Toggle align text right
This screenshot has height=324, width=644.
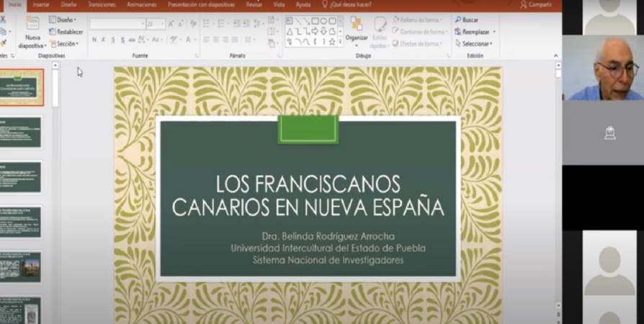click(225, 40)
